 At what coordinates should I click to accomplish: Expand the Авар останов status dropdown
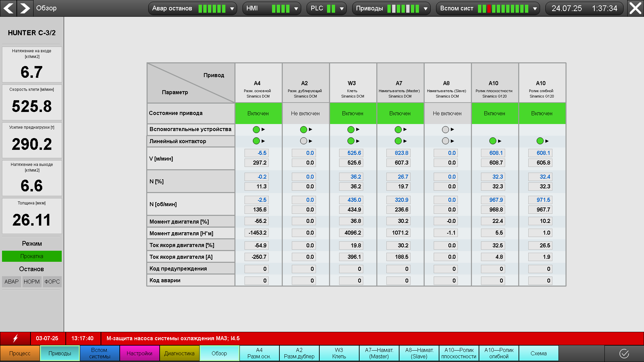pos(232,9)
